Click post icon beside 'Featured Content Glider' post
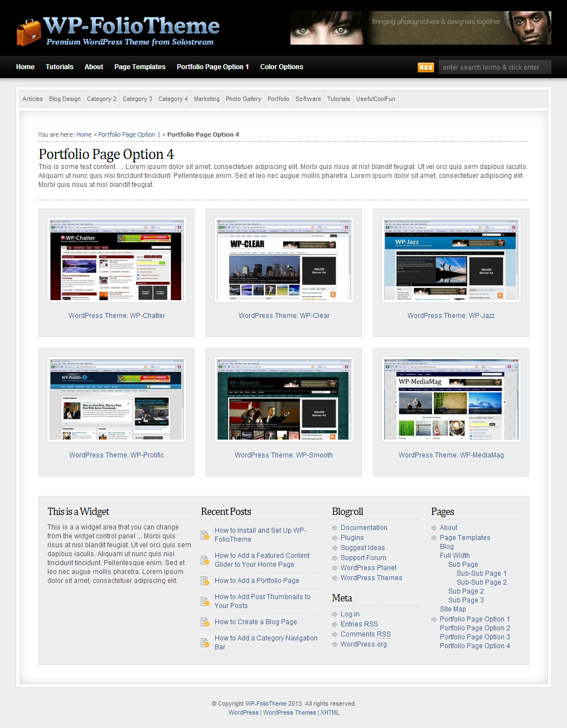The height and width of the screenshot is (728, 567). pyautogui.click(x=205, y=560)
